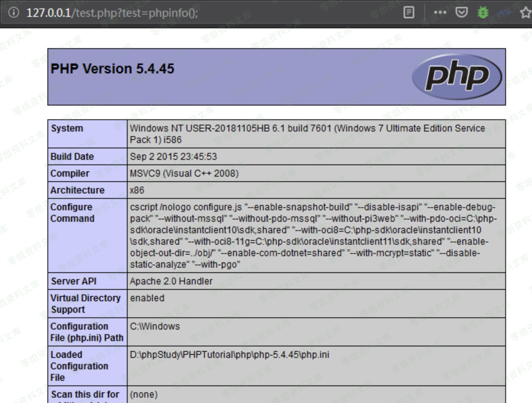Click the Architecture value x86
532x403 pixels.
pyautogui.click(x=137, y=190)
